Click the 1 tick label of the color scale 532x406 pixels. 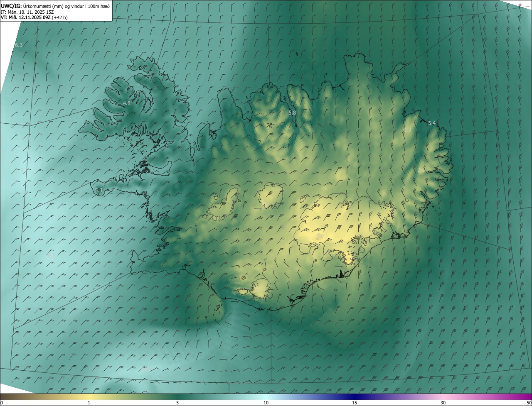(x=89, y=403)
